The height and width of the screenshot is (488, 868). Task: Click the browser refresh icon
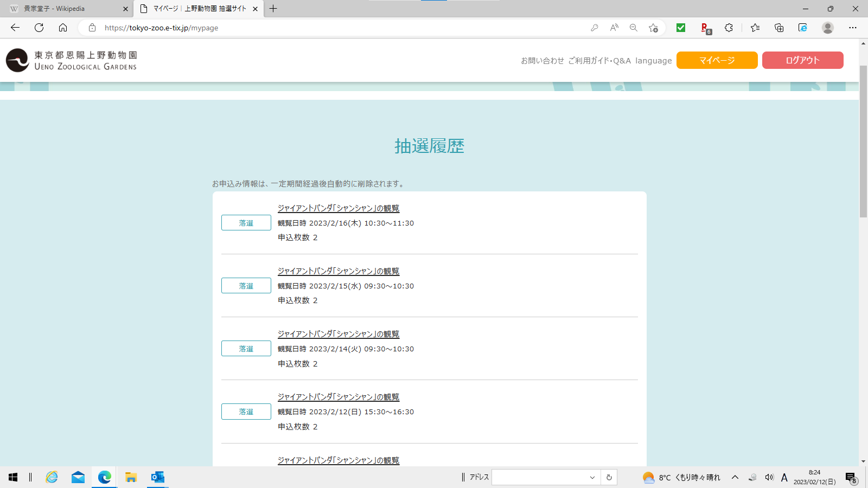pos(39,28)
